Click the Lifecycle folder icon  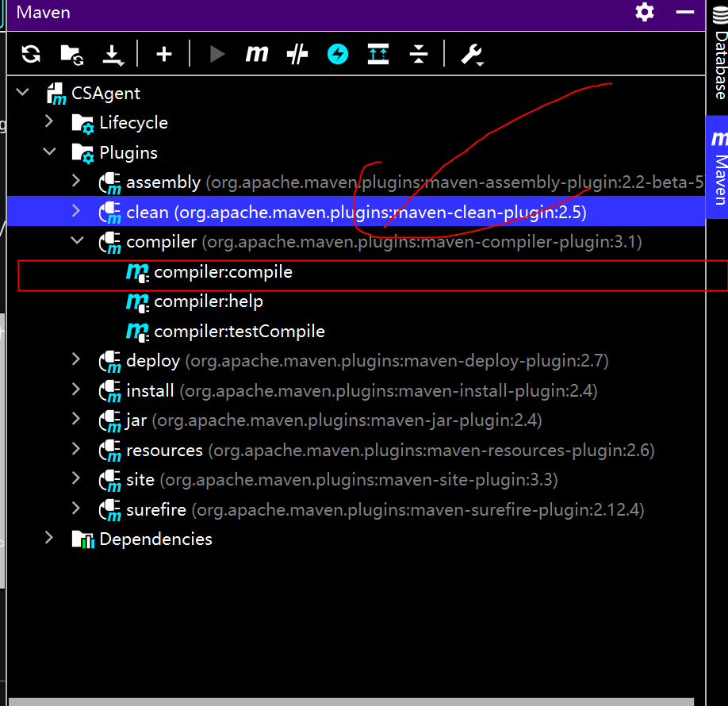tap(83, 124)
